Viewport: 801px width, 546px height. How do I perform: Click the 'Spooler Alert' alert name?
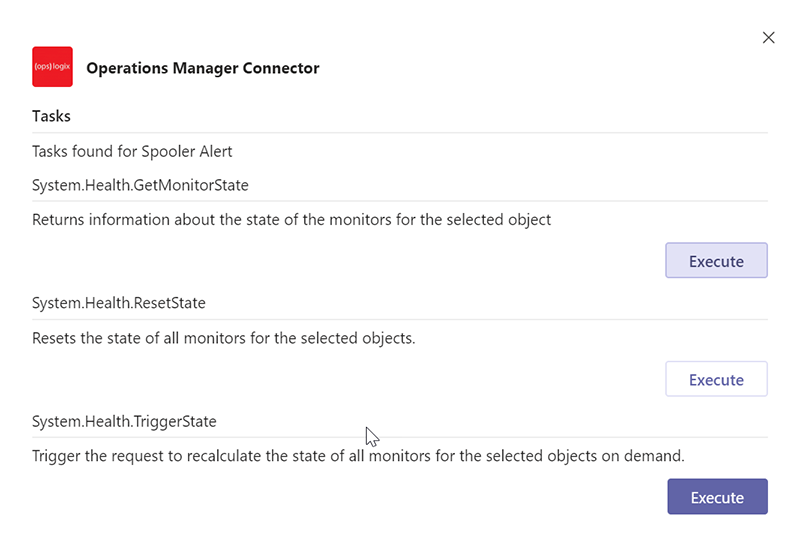tap(186, 152)
